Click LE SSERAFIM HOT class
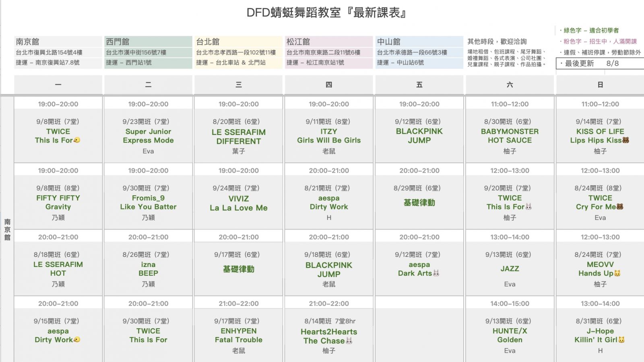This screenshot has height=362, width=644. pyautogui.click(x=58, y=269)
